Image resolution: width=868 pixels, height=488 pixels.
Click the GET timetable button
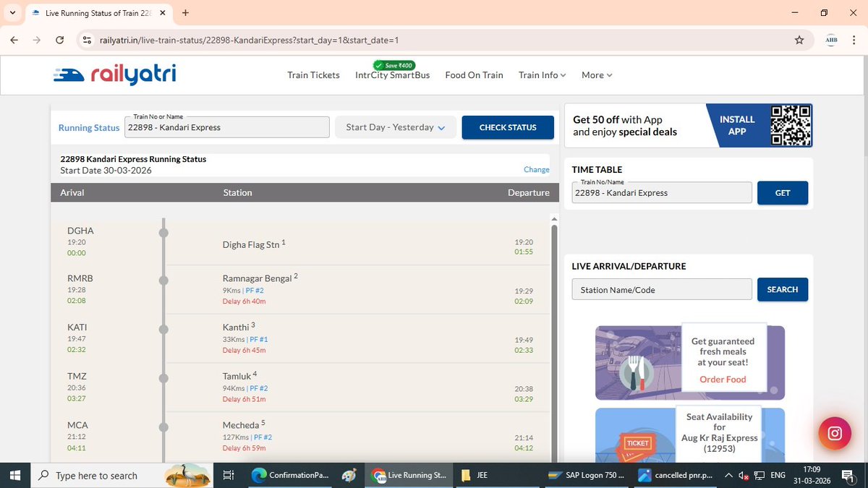pyautogui.click(x=783, y=193)
